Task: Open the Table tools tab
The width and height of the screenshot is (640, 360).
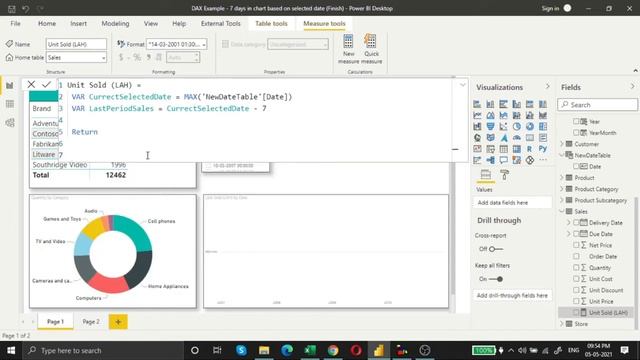Action: pos(271,24)
